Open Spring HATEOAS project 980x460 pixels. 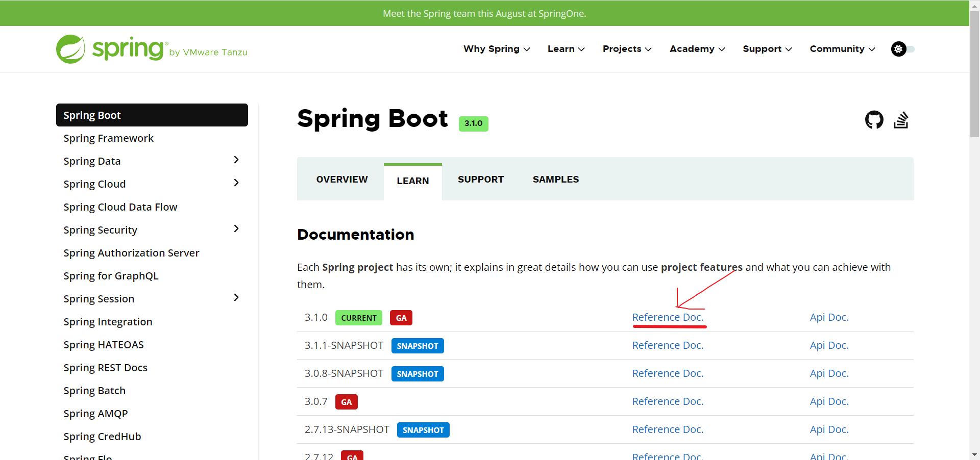pyautogui.click(x=104, y=345)
